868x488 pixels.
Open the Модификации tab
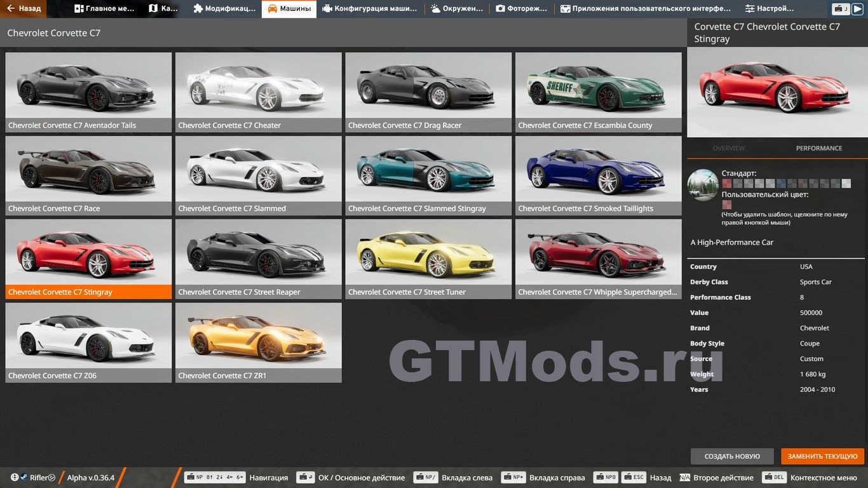click(224, 9)
